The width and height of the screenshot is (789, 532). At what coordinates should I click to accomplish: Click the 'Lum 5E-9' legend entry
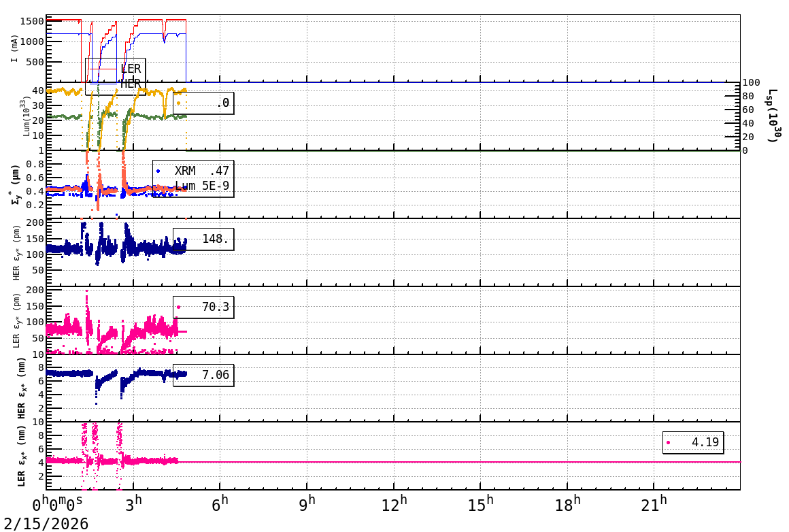tap(202, 186)
